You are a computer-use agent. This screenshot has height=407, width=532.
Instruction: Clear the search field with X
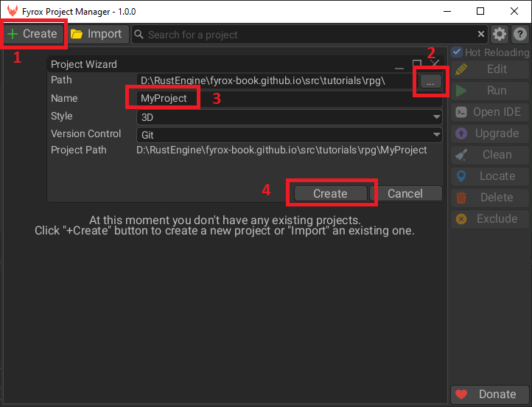[481, 34]
